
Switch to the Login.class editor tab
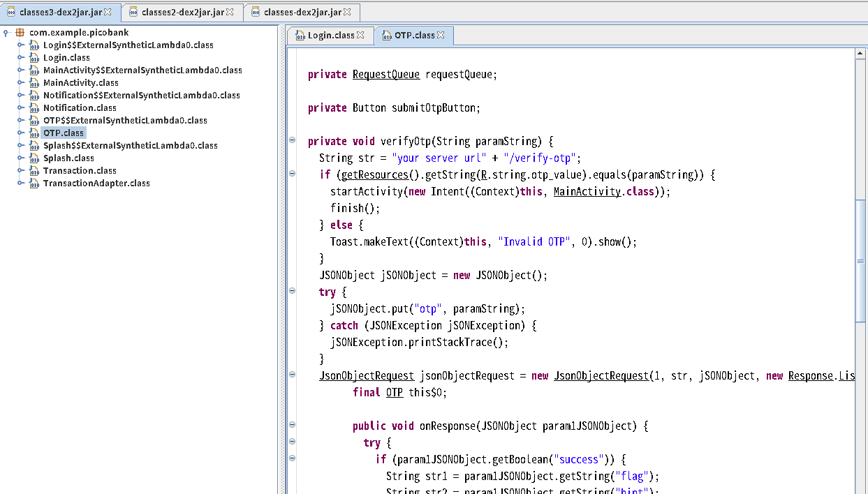click(x=331, y=35)
